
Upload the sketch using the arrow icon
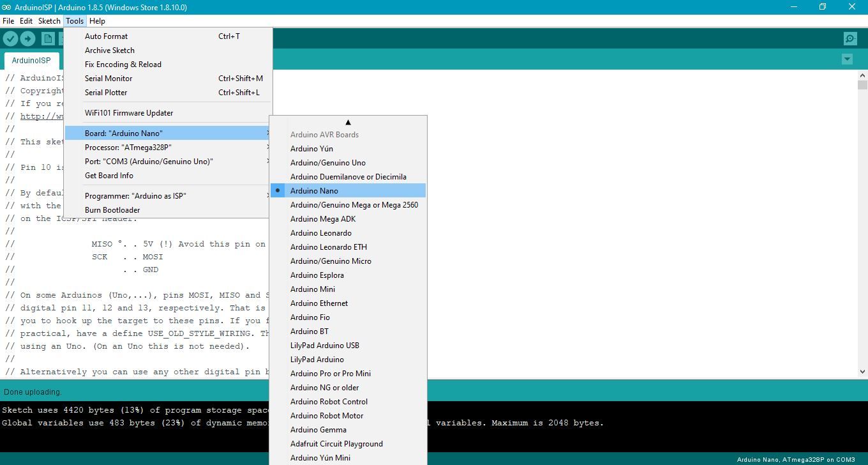pos(27,38)
